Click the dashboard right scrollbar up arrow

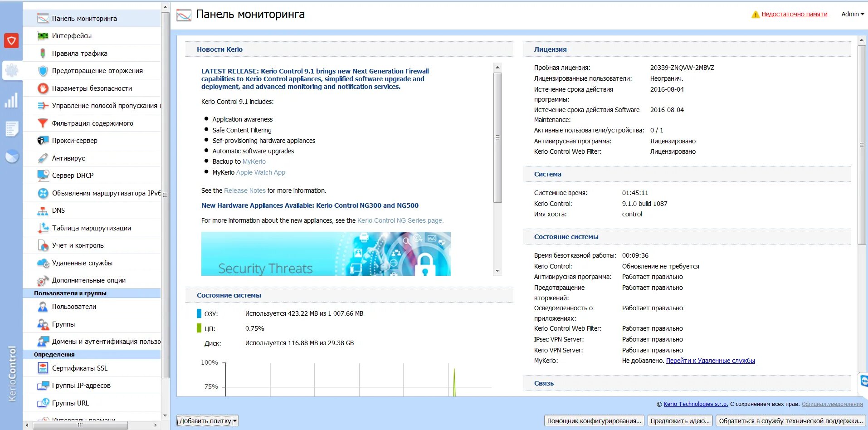click(x=862, y=41)
